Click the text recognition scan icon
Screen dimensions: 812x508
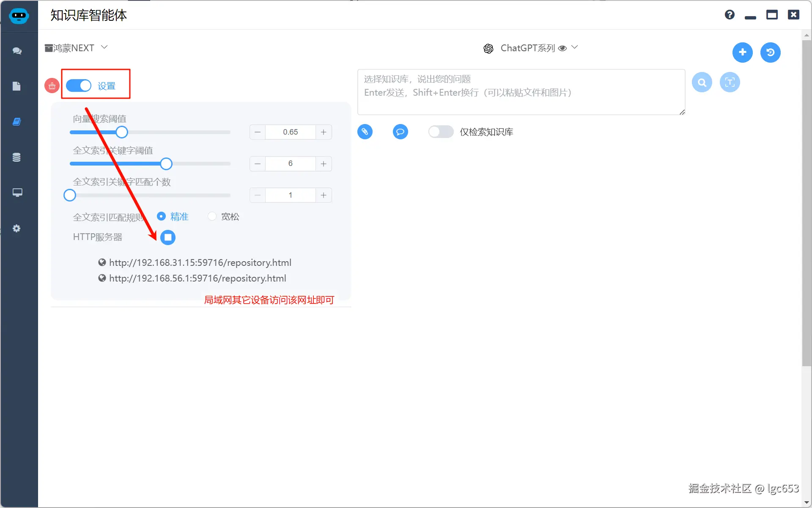point(730,82)
